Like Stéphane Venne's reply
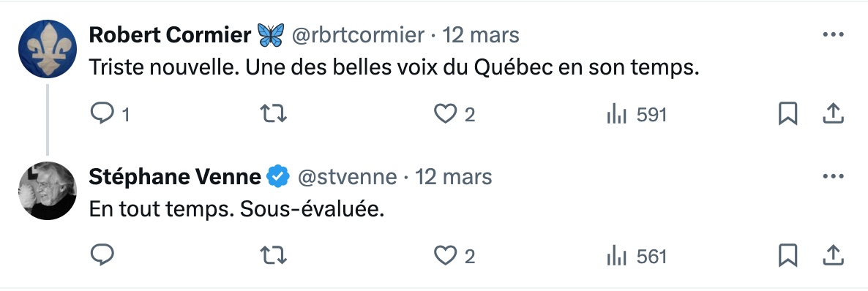This screenshot has width=868, height=291. point(454,256)
